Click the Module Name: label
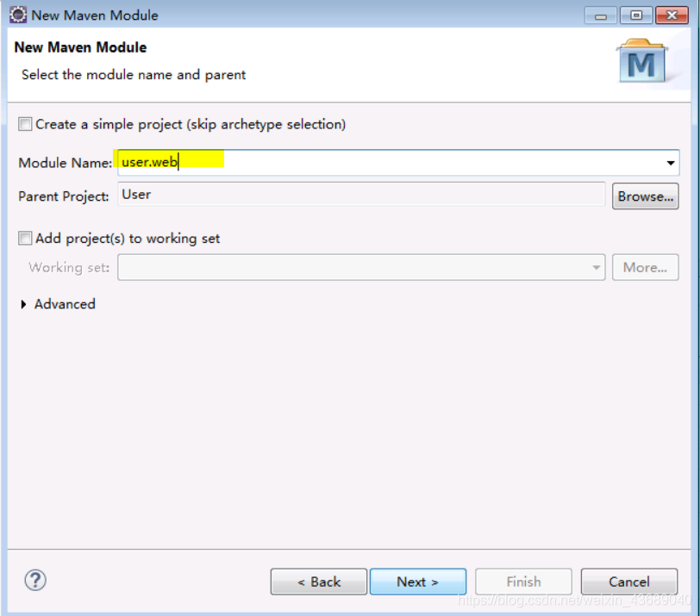The image size is (700, 616). (66, 163)
